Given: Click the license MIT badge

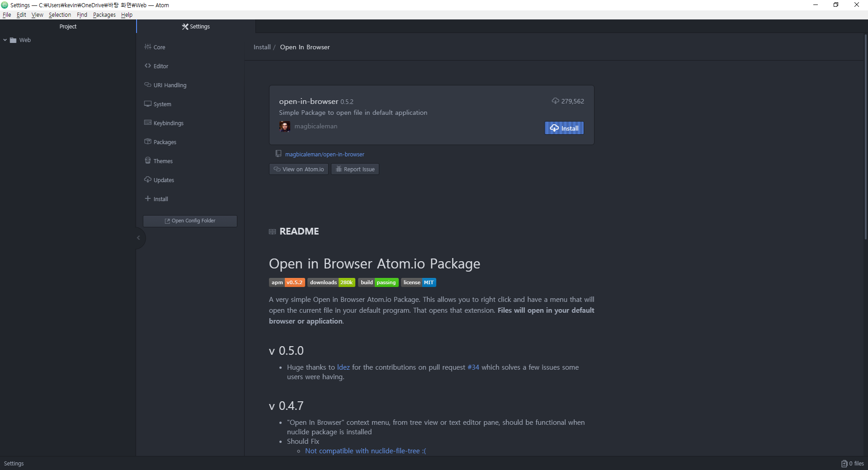Looking at the screenshot, I should pos(419,282).
